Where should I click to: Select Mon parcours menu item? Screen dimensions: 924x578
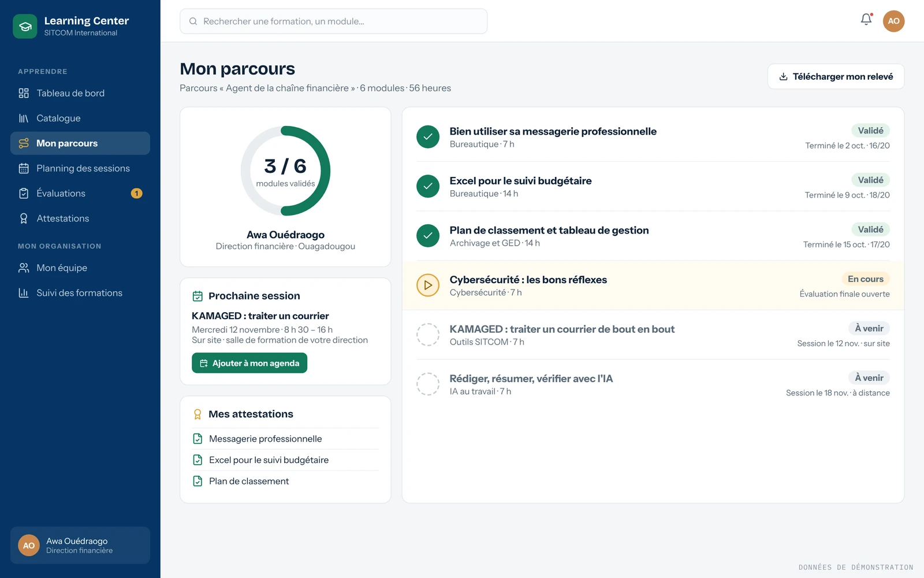click(x=80, y=143)
